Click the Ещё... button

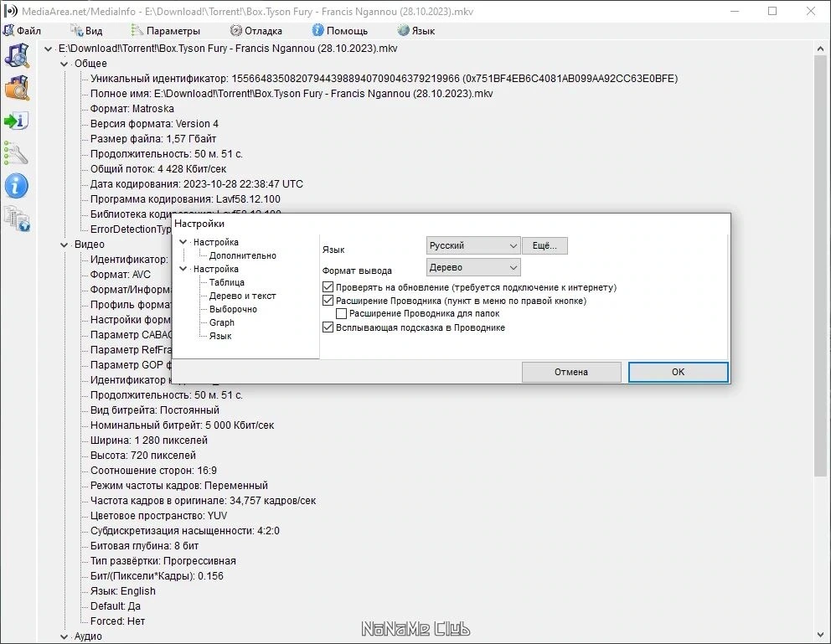(545, 245)
